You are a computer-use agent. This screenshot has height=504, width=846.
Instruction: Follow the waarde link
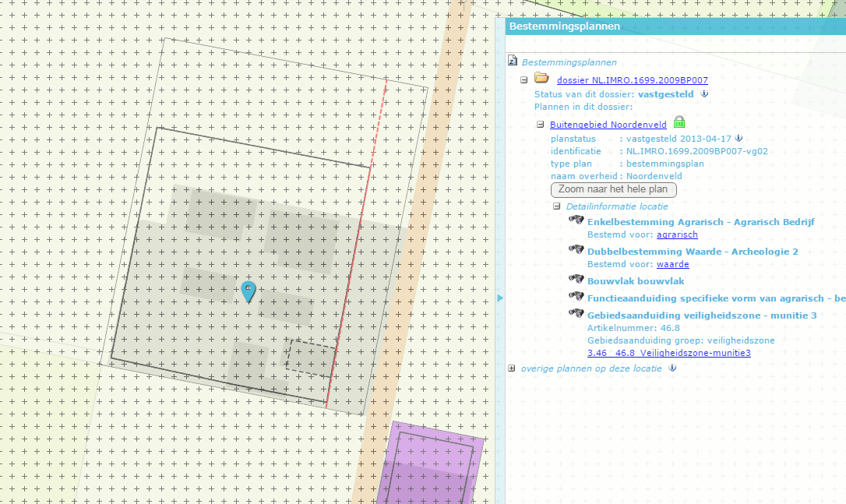coord(673,264)
